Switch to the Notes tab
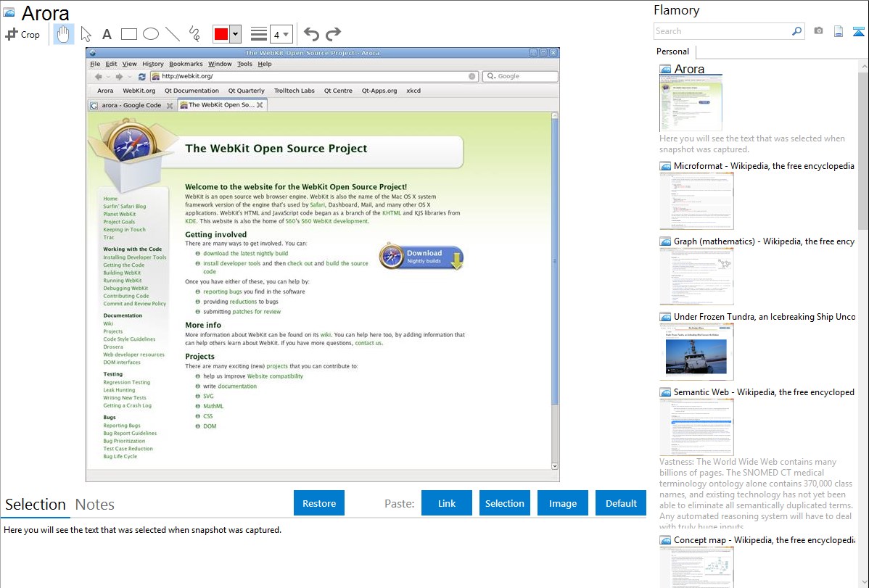 [x=95, y=505]
